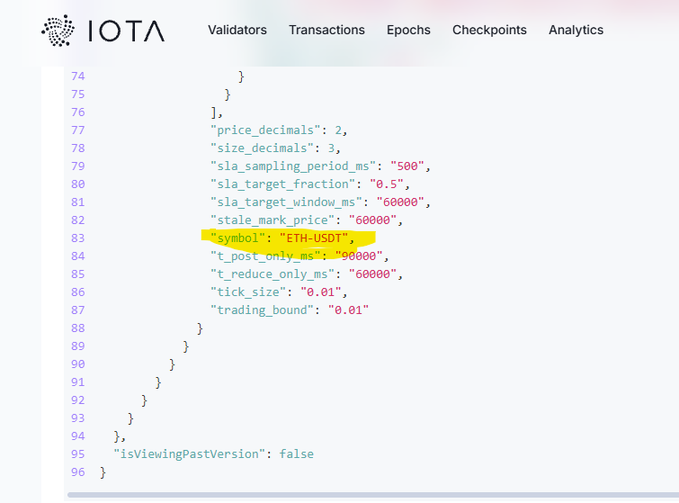This screenshot has width=679, height=503.
Task: Click line number 74 in the gutter
Action: pos(78,76)
